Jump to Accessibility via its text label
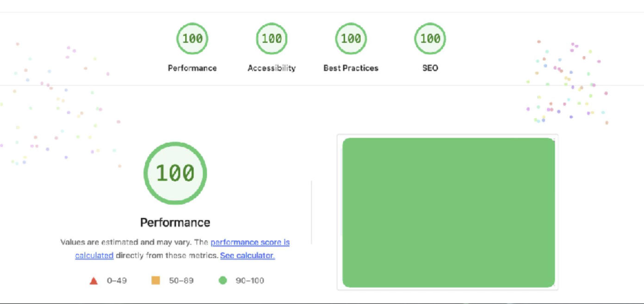 pos(272,68)
